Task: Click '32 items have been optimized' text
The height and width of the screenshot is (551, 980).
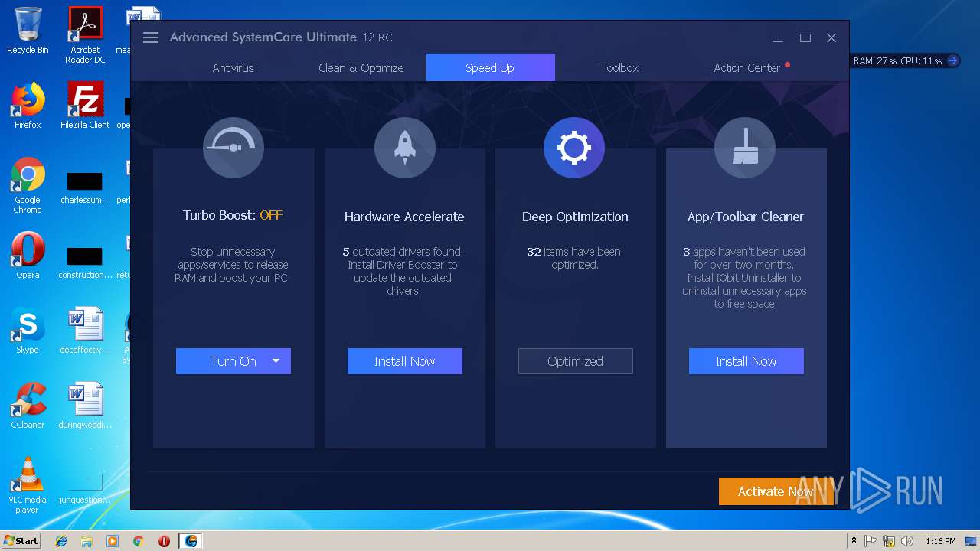Action: [x=574, y=258]
